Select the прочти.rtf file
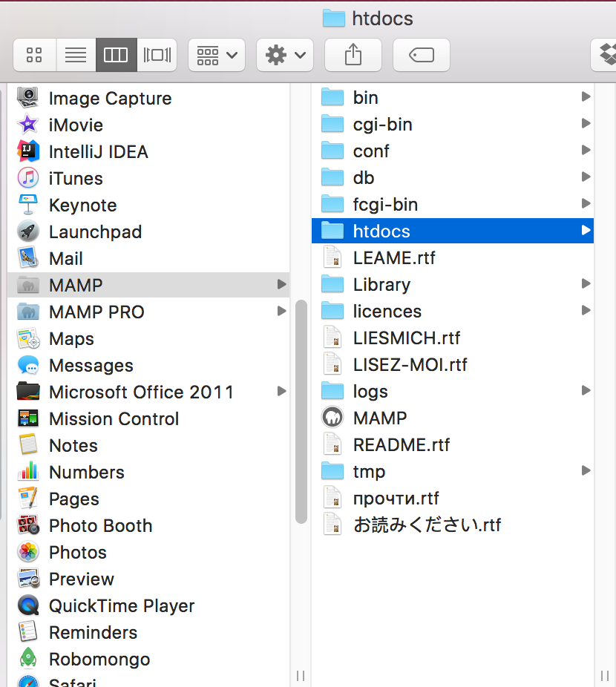The image size is (616, 687). [x=453, y=498]
